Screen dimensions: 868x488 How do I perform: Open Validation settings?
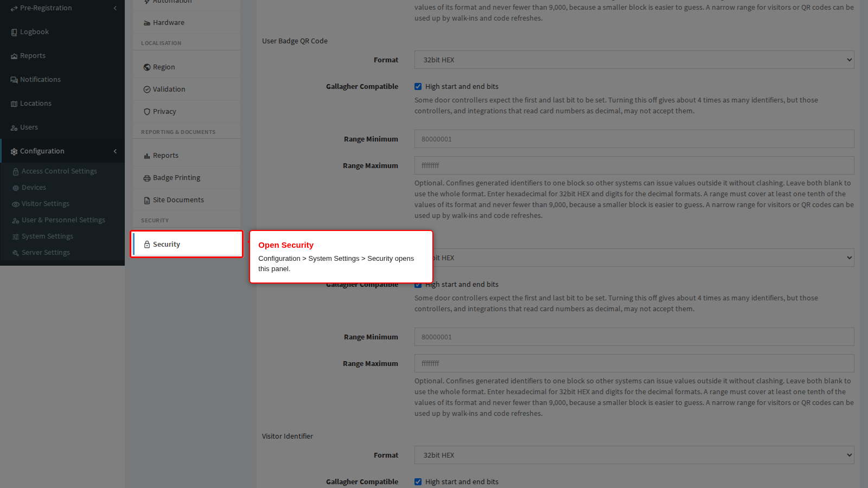(187, 89)
